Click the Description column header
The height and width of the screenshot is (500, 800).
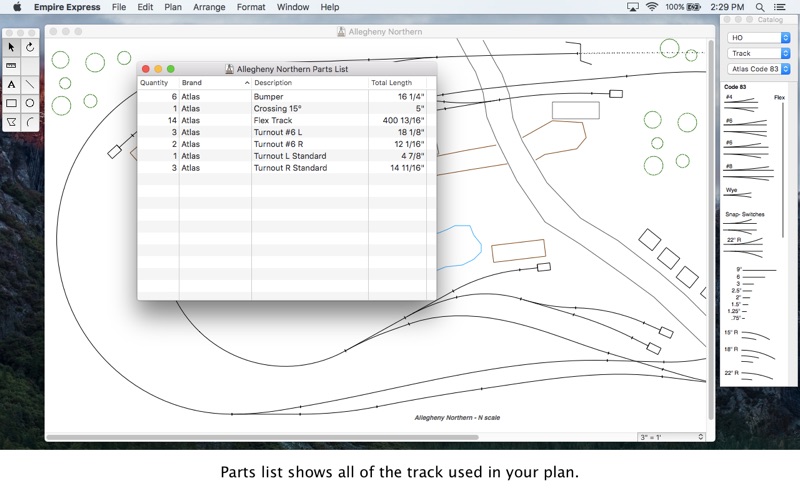pos(310,83)
